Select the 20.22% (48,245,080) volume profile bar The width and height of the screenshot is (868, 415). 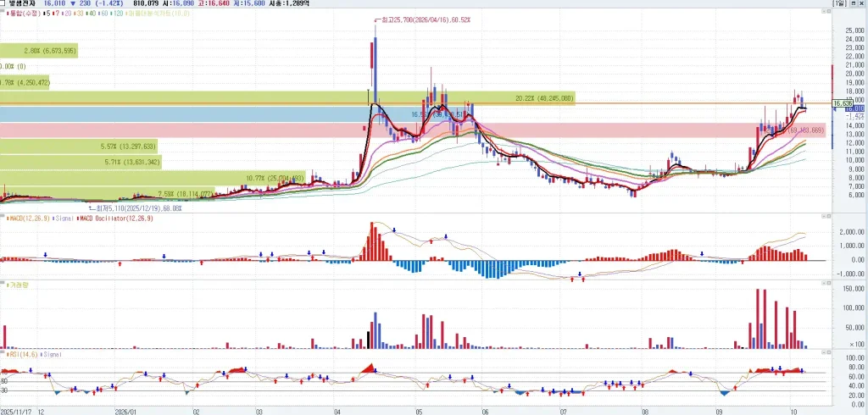pos(287,98)
